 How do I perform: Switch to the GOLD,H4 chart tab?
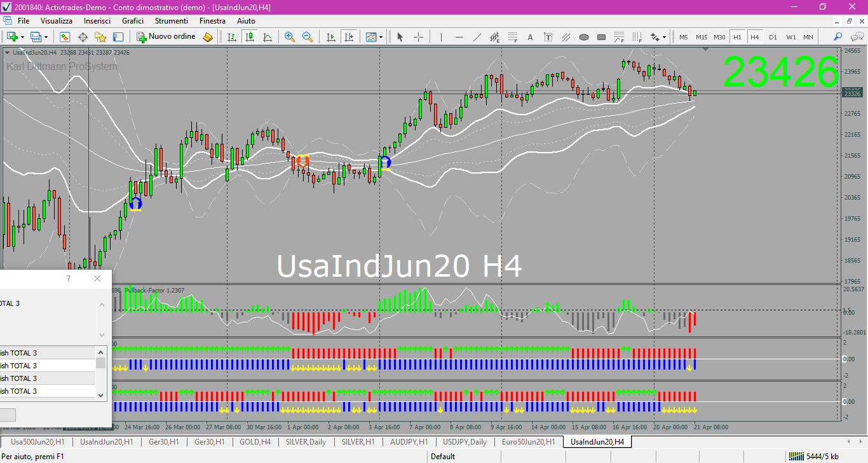[x=255, y=441]
